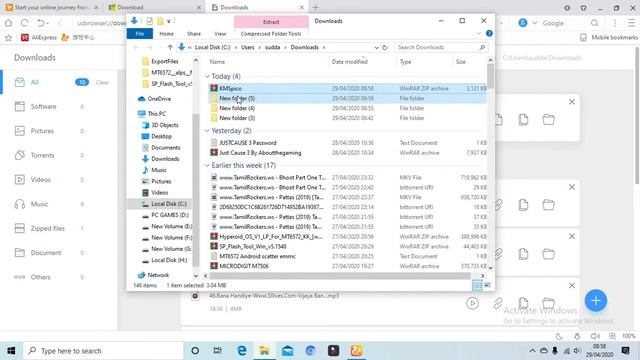640x360 pixels.
Task: Click Users in the address breadcrumb
Action: pos(247,47)
